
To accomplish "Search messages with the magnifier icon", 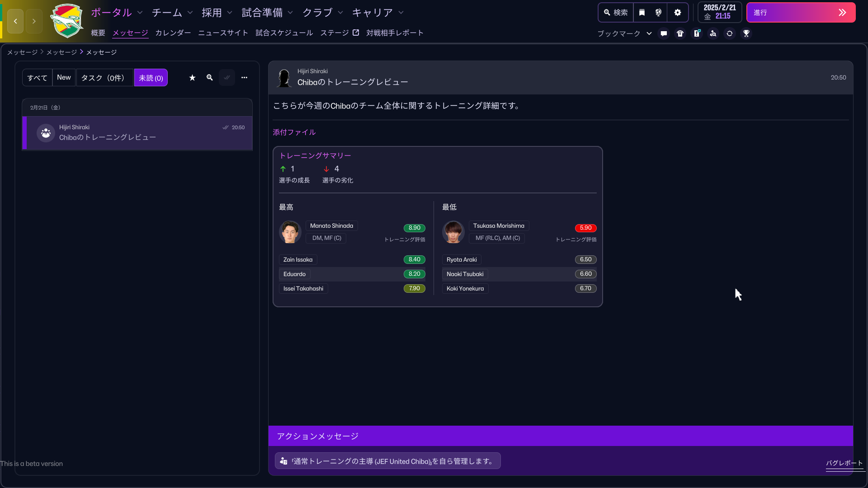I will pyautogui.click(x=210, y=78).
